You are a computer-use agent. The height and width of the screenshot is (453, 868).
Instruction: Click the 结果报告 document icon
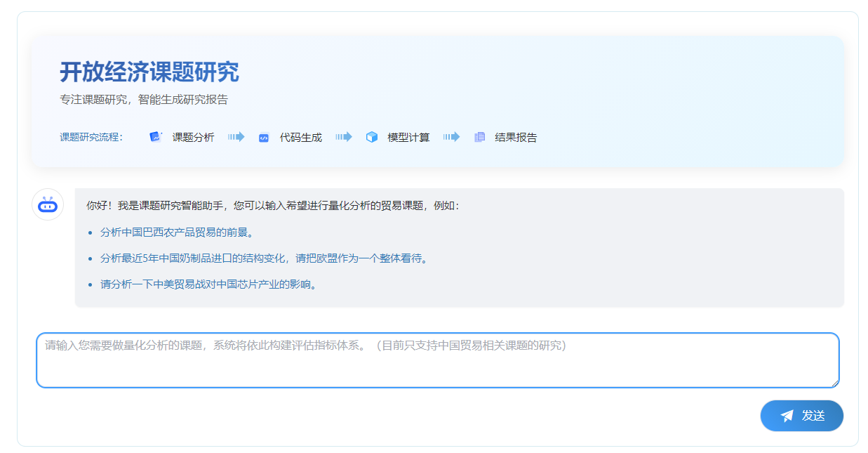click(479, 137)
